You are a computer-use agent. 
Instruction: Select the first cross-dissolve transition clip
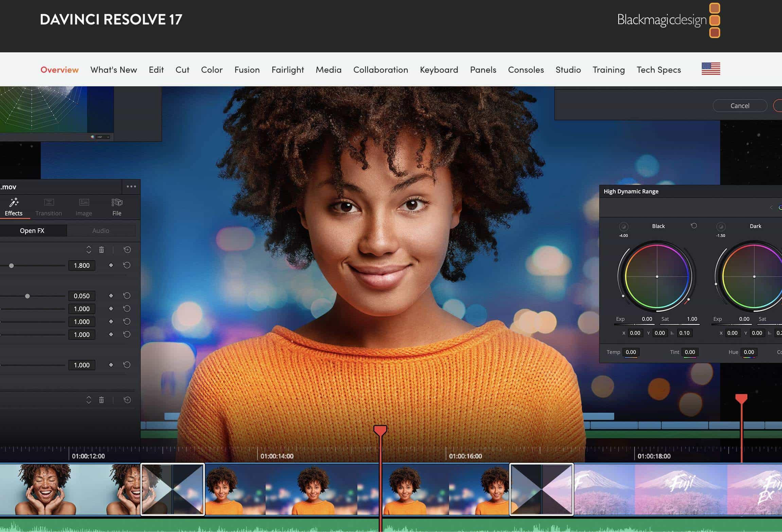click(173, 490)
